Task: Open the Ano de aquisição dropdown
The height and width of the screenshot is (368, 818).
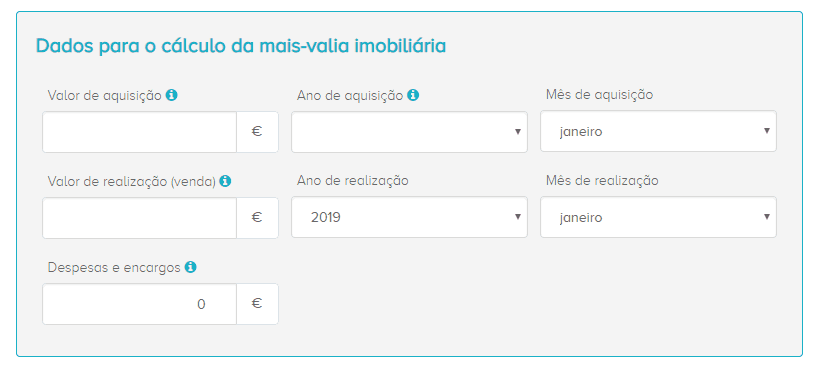Action: tap(409, 132)
